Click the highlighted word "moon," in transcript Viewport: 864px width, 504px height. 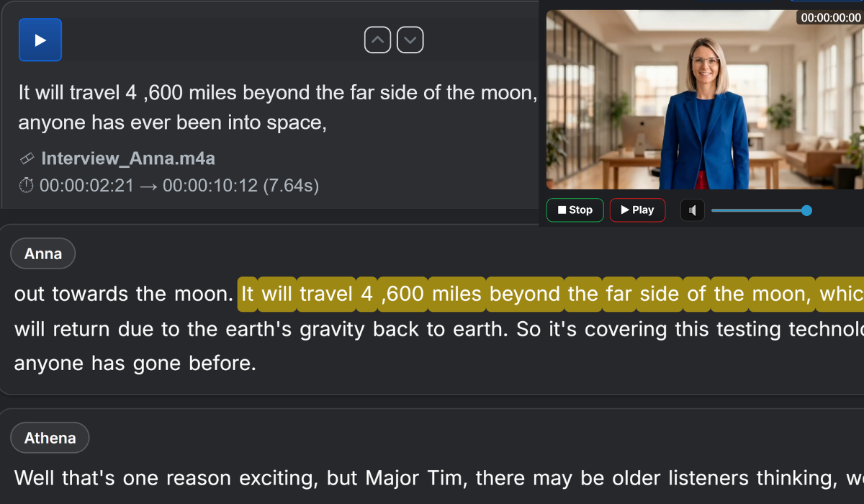tap(784, 294)
